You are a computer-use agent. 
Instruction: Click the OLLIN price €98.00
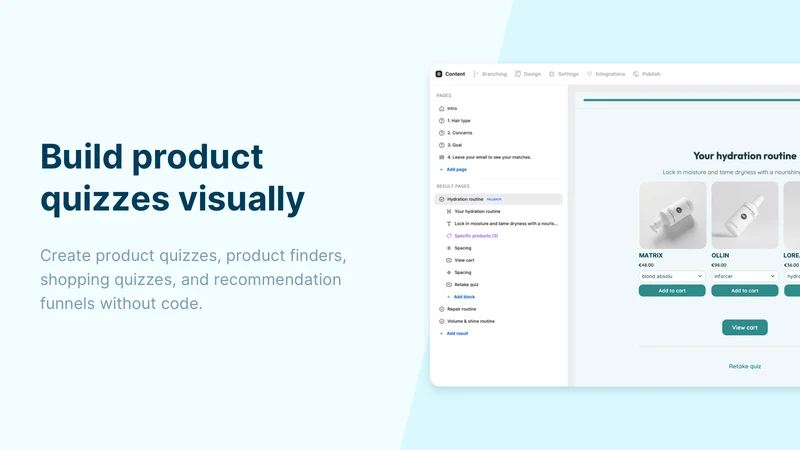coord(719,265)
